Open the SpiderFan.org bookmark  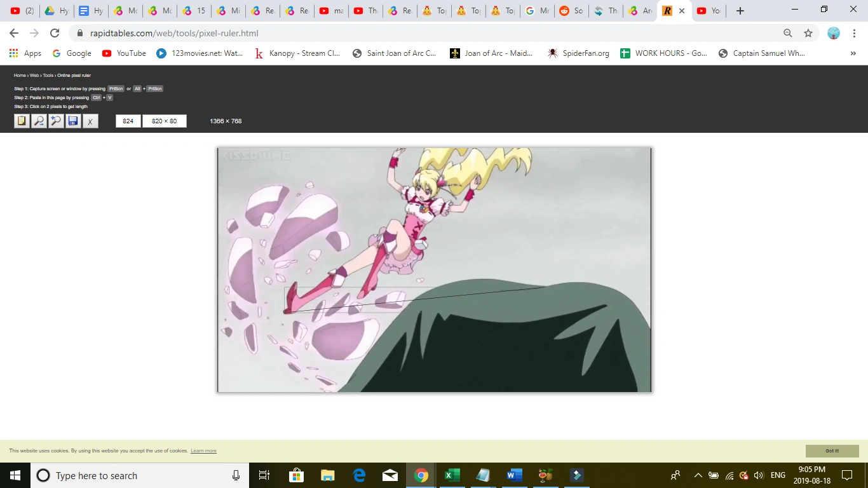pyautogui.click(x=578, y=53)
